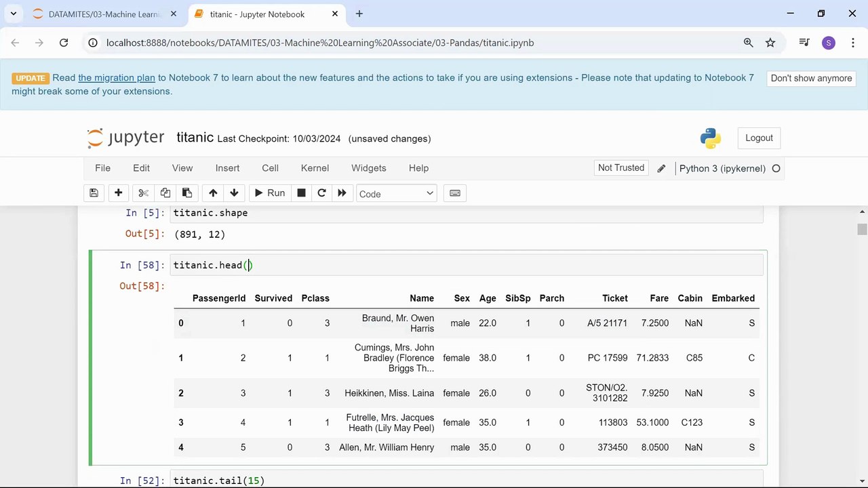Click the Logout button

(x=759, y=138)
